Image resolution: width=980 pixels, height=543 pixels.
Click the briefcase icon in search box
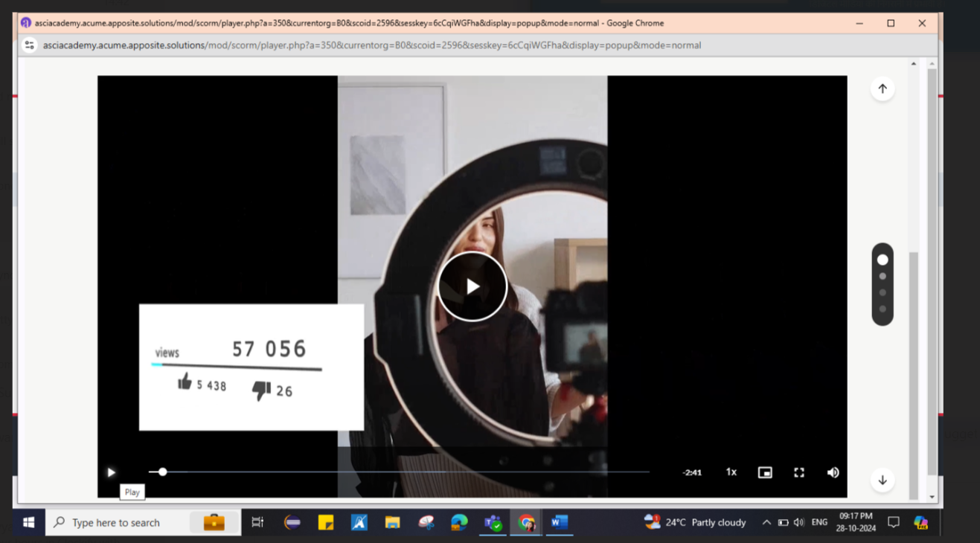pyautogui.click(x=214, y=522)
